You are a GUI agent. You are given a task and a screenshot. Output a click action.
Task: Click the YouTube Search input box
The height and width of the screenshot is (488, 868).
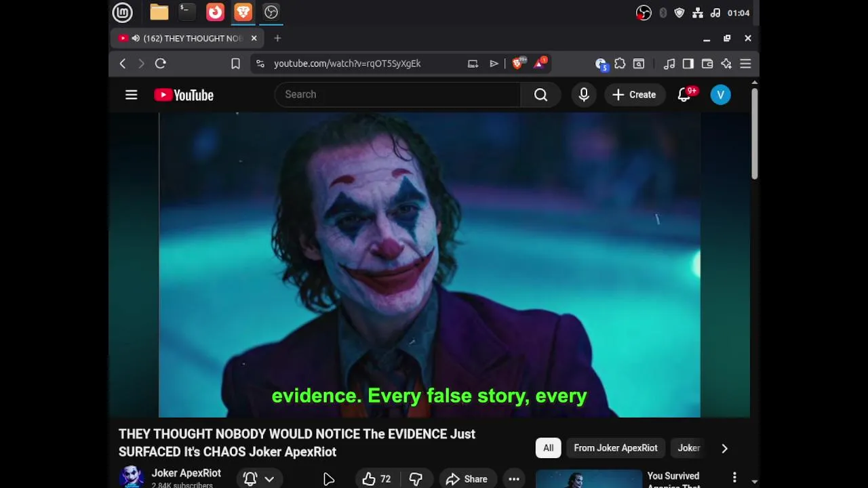click(397, 95)
